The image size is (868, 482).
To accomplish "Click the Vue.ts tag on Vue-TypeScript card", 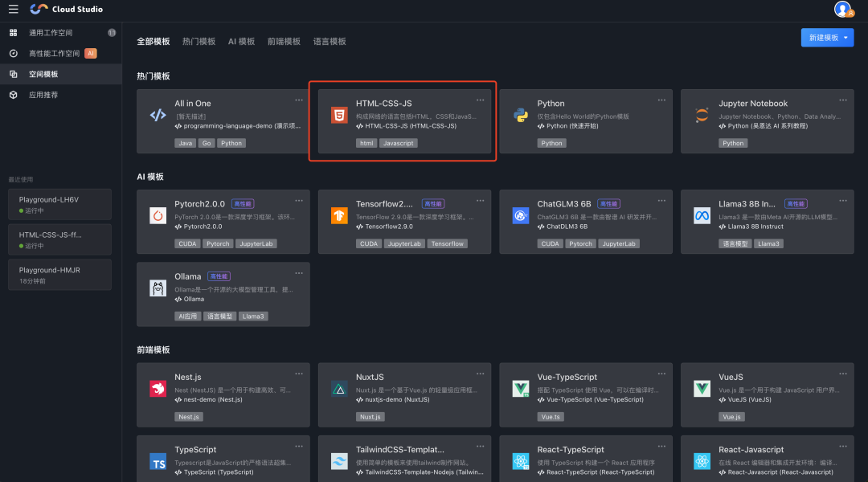I will coord(551,417).
